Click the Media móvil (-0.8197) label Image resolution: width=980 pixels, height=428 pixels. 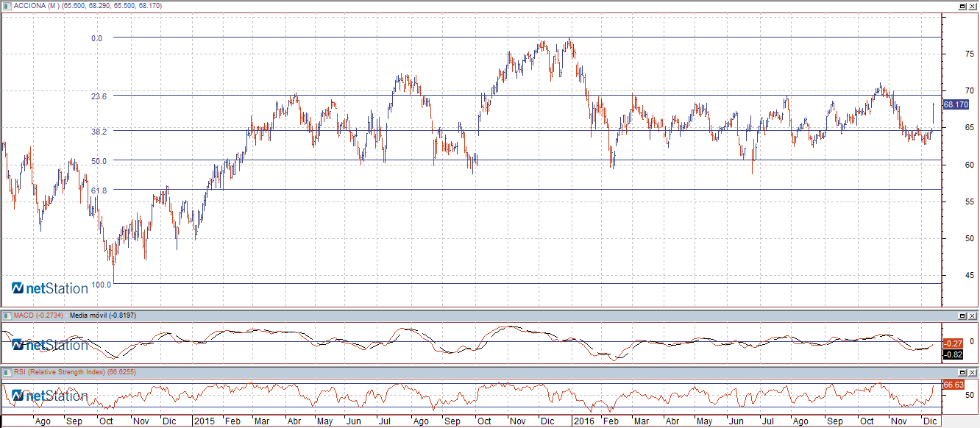pyautogui.click(x=102, y=315)
